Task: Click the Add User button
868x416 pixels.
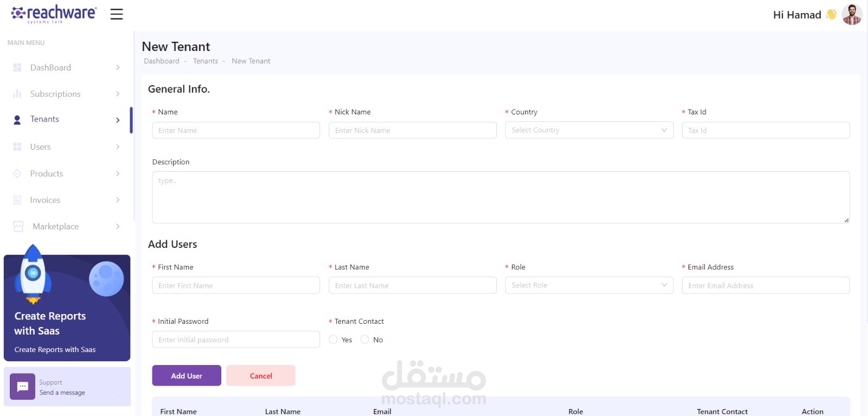Action: tap(187, 375)
